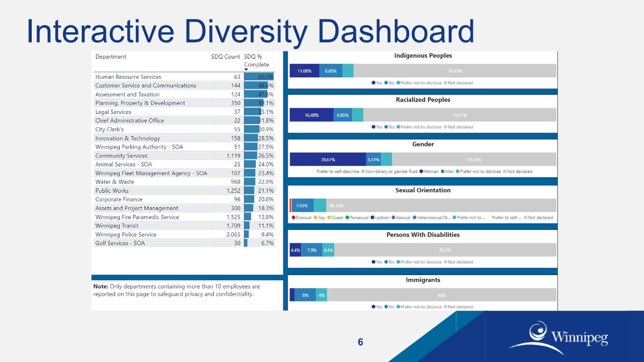The image size is (644, 362).
Task: Click the sort arrow under SDQ % Complete
Action: tap(247, 69)
